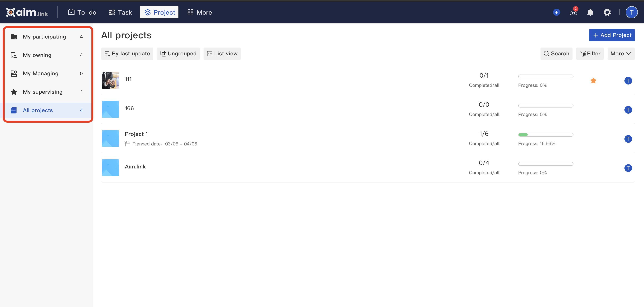This screenshot has height=307, width=644.
Task: Toggle the Filter option
Action: coord(590,53)
